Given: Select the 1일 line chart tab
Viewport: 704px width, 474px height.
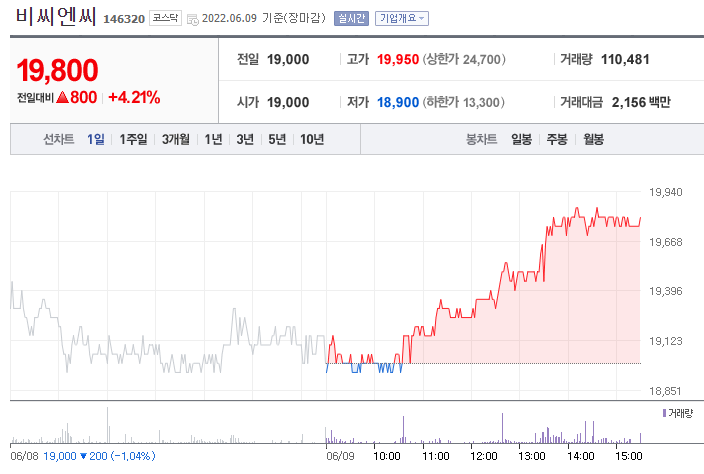Looking at the screenshot, I should tap(96, 139).
